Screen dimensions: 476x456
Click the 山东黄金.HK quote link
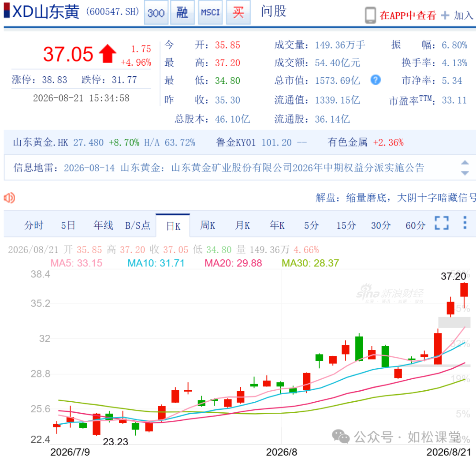pos(41,142)
